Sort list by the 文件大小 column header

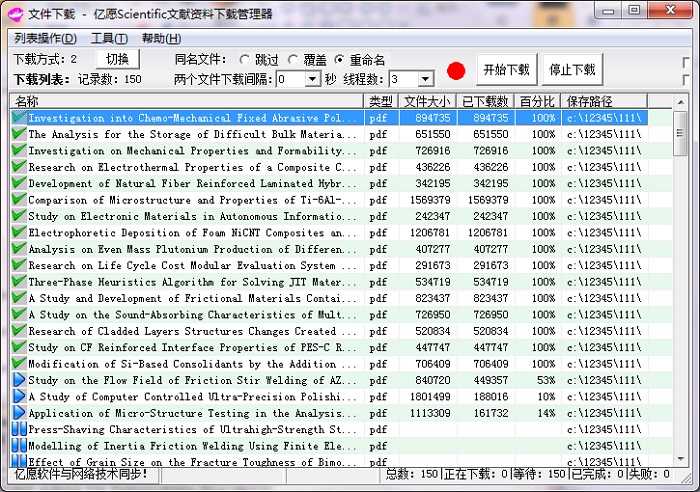(x=427, y=101)
